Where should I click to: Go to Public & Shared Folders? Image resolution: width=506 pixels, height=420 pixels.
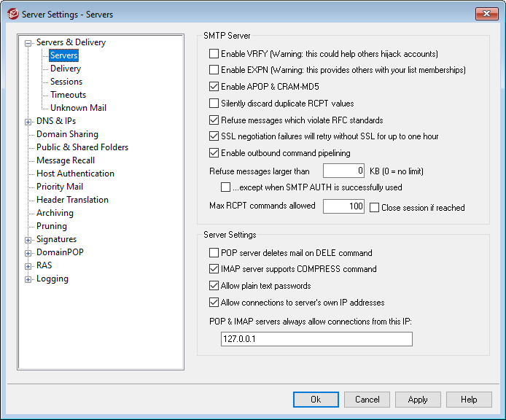[x=82, y=147]
